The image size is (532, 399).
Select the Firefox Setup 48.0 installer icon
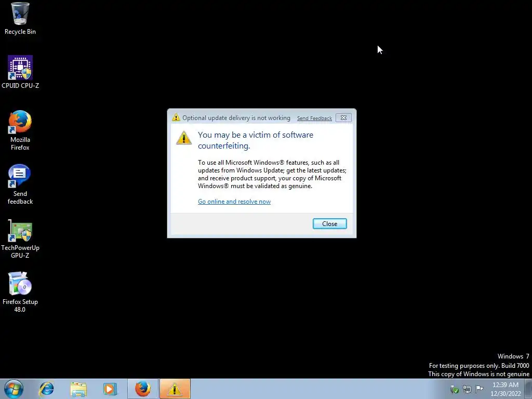pyautogui.click(x=20, y=292)
